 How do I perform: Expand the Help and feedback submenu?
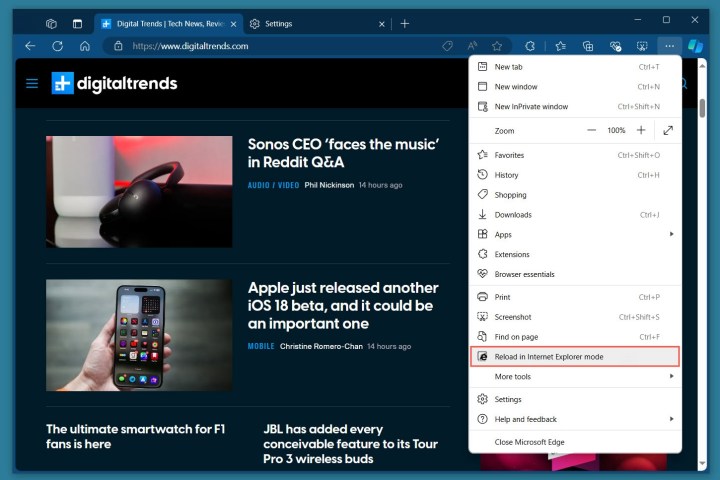pyautogui.click(x=575, y=419)
